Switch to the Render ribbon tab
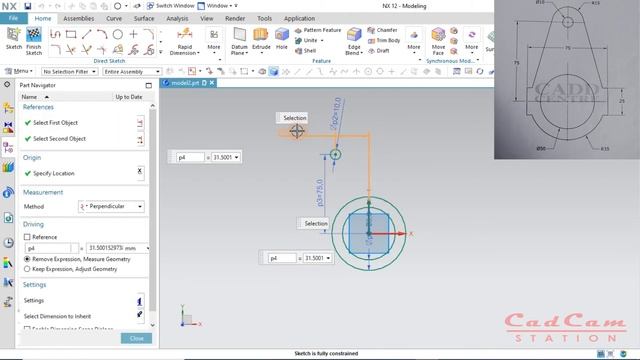This screenshot has width=640, height=360. pos(235,18)
